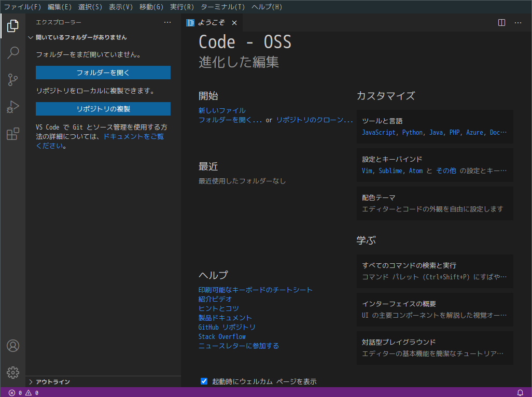Click the リポジトリの複製 button

tap(103, 109)
